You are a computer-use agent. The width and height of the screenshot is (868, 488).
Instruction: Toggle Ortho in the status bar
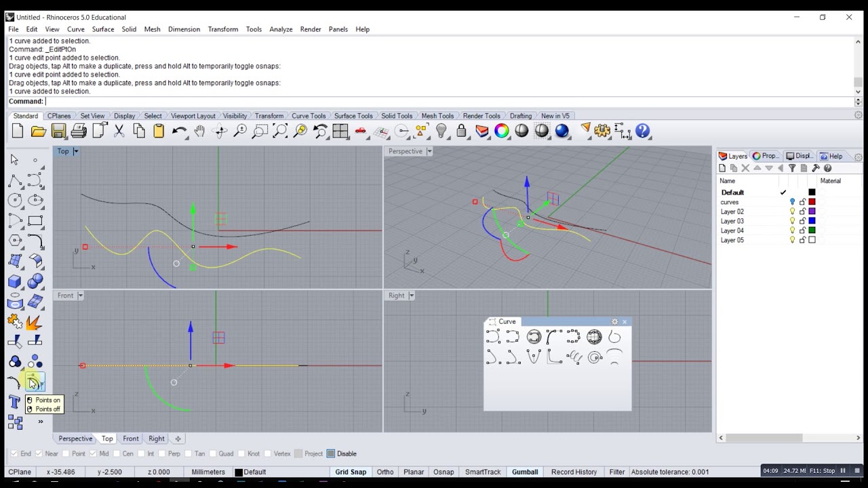pyautogui.click(x=385, y=472)
